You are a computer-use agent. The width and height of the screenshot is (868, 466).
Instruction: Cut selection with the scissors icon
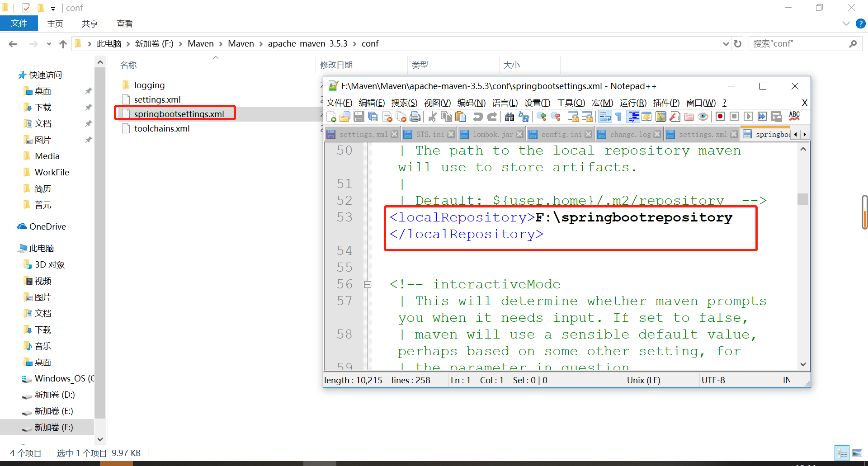tap(433, 117)
